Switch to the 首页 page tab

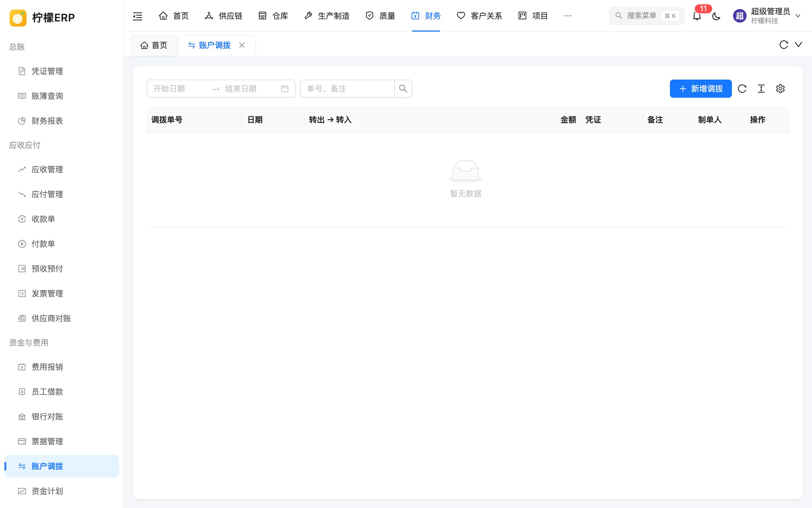154,45
